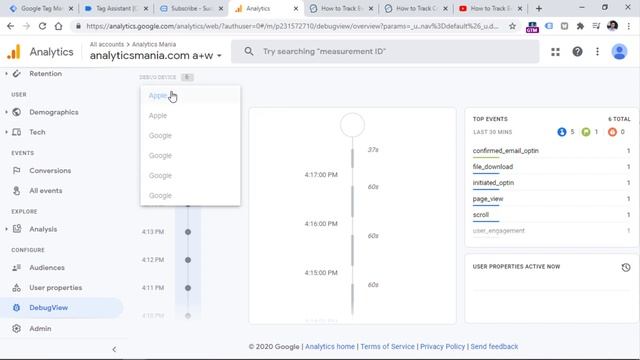Image resolution: width=640 pixels, height=360 pixels.
Task: Click the Analytics account avatar icon
Action: coord(619,52)
